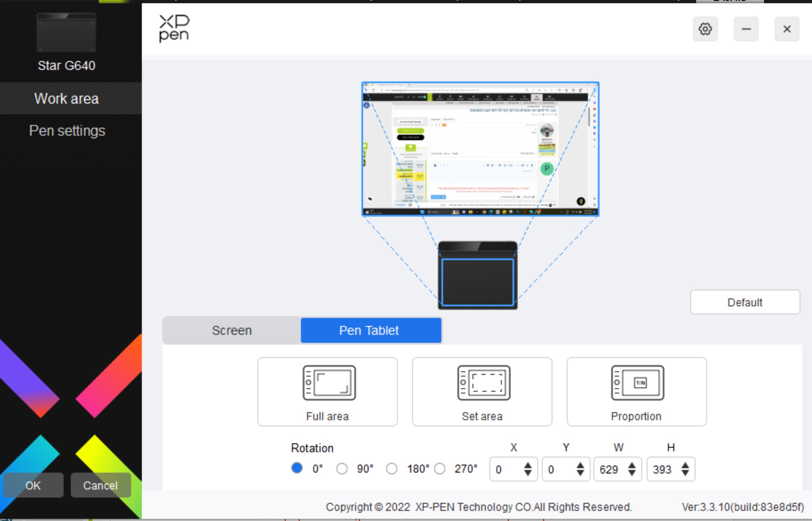
Task: Click the Set area dashed icon
Action: click(x=484, y=383)
